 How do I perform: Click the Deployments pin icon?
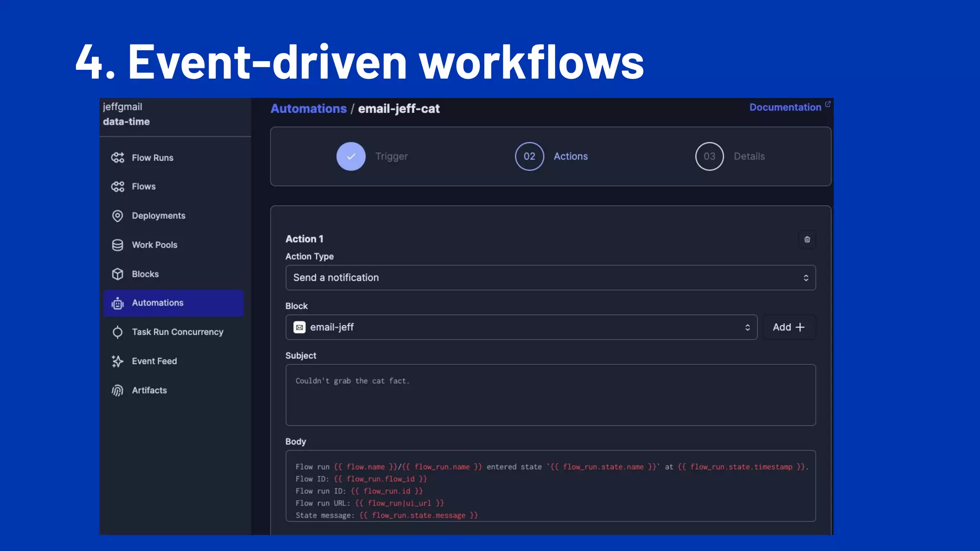(x=117, y=216)
